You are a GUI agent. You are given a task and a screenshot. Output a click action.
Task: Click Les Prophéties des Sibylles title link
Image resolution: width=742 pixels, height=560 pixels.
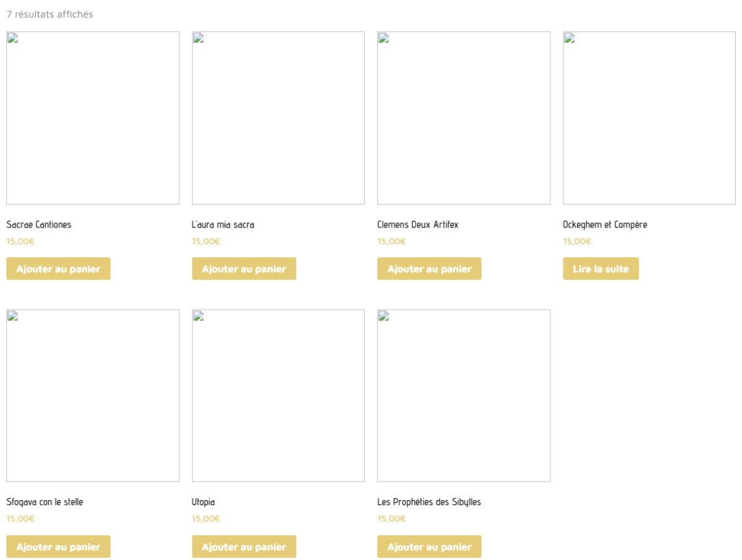point(429,502)
